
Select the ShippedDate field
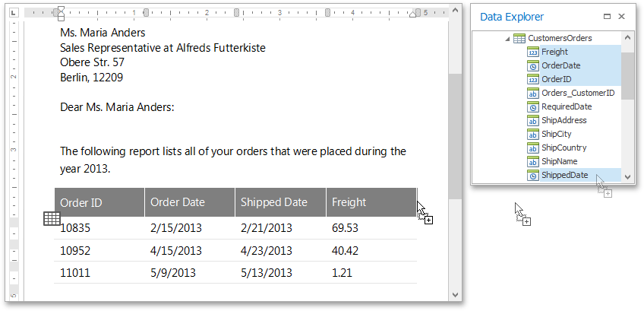pyautogui.click(x=564, y=175)
